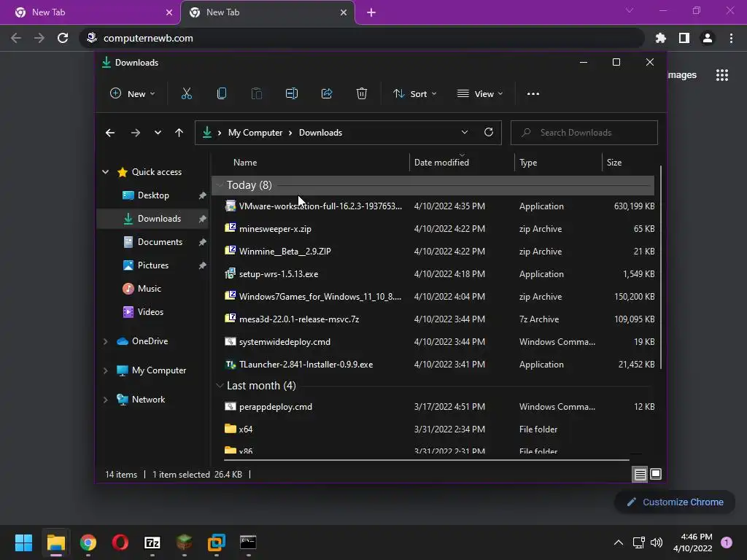Click the file list vertical scrollbar

tap(661, 267)
